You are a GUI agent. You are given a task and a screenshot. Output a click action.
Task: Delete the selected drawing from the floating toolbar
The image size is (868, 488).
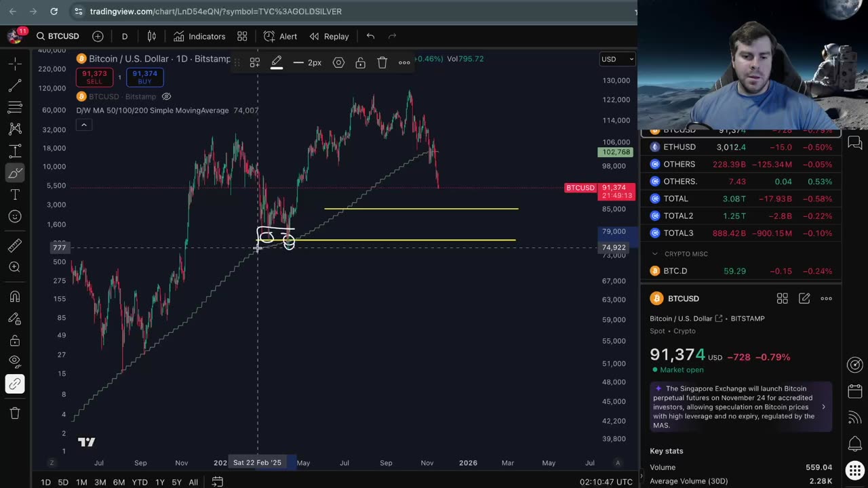point(382,62)
